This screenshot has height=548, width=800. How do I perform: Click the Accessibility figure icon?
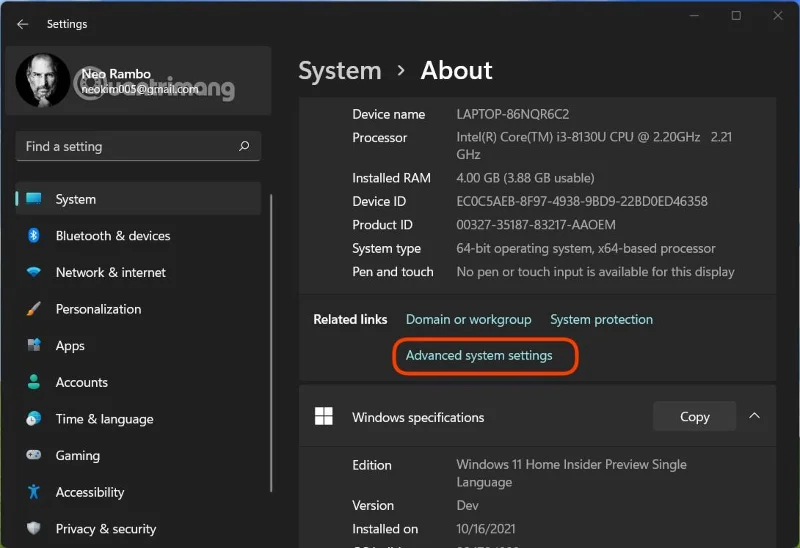click(x=34, y=492)
